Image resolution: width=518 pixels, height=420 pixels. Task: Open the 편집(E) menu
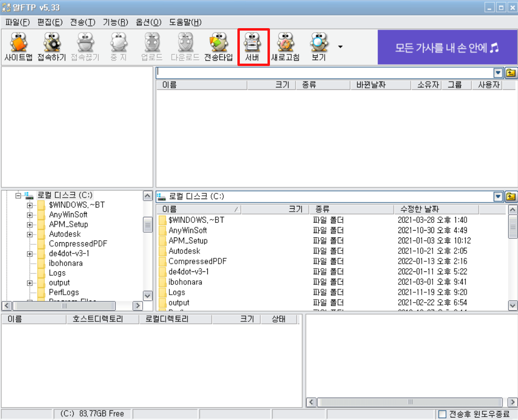(x=50, y=22)
